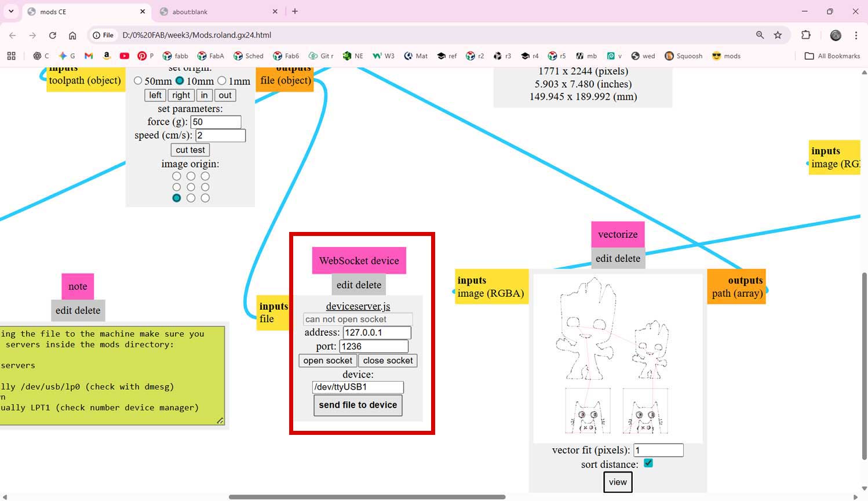Screen dimensions: 868x501
Task: Select the bottom-right image origin radio
Action: coord(205,198)
